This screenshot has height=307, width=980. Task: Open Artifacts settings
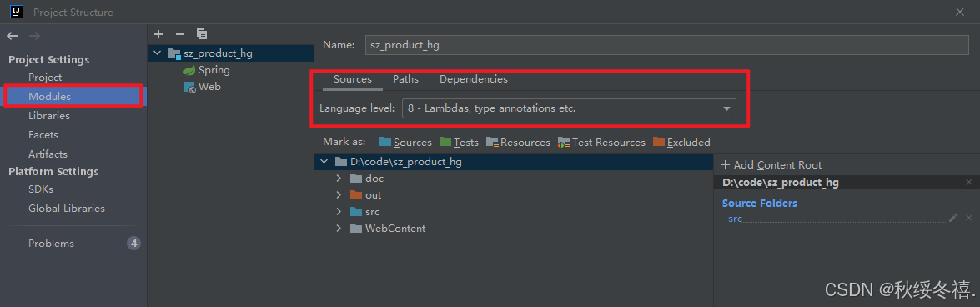[x=48, y=153]
